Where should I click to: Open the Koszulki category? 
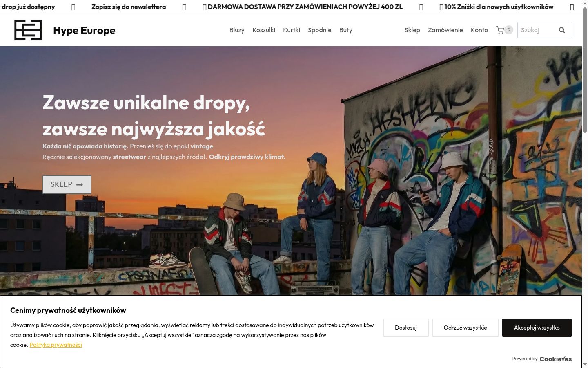pos(264,30)
